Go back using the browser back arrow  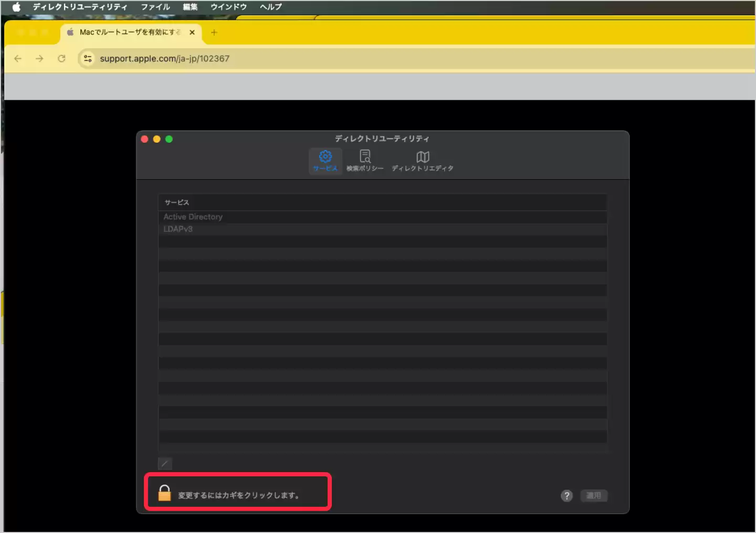click(x=18, y=59)
